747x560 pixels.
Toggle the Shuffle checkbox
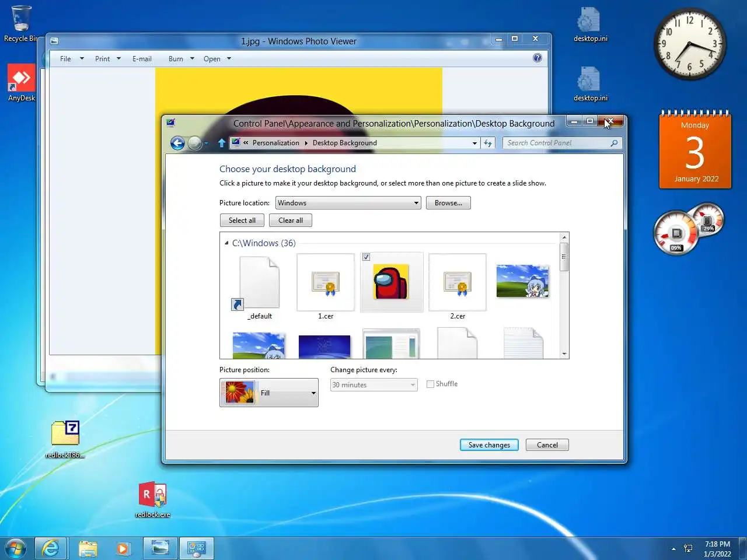pos(430,384)
